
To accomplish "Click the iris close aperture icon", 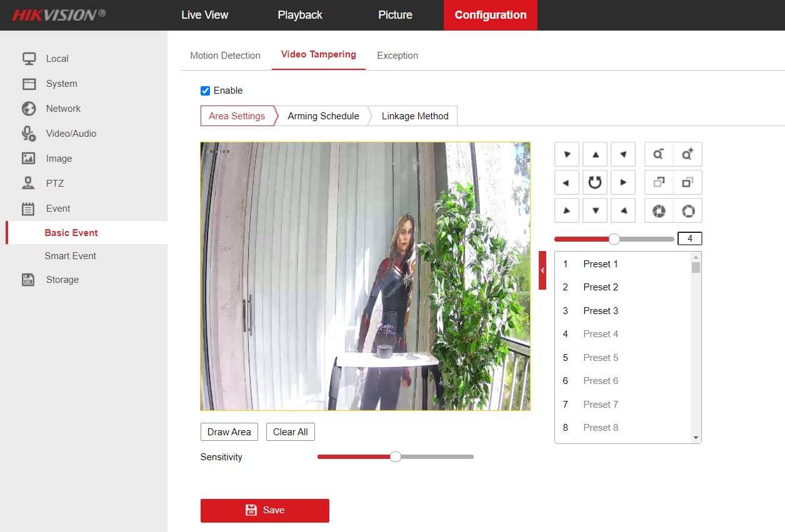I will tap(658, 211).
